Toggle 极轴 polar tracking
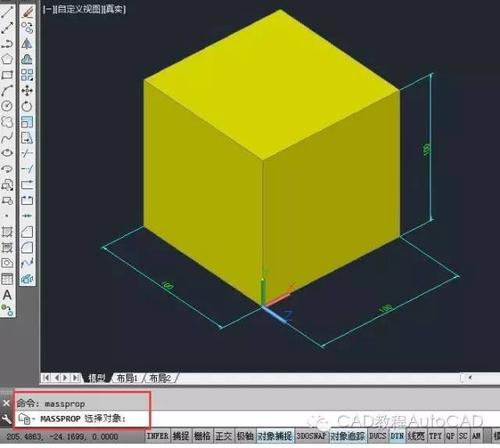 tap(245, 436)
